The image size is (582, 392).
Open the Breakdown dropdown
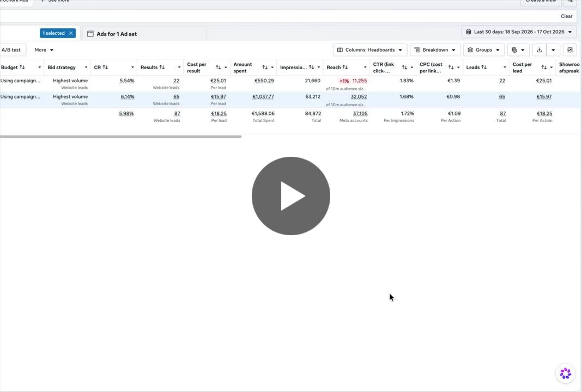435,50
